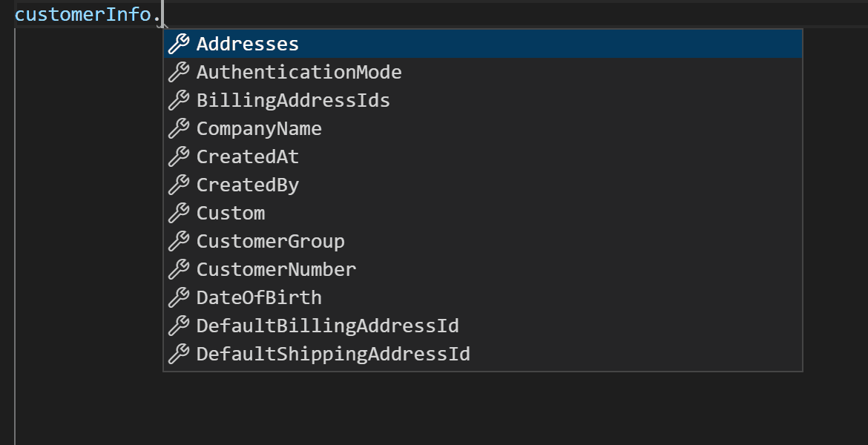Click the wrench icon beside CustomerGroup
This screenshot has width=868, height=445.
tap(179, 241)
